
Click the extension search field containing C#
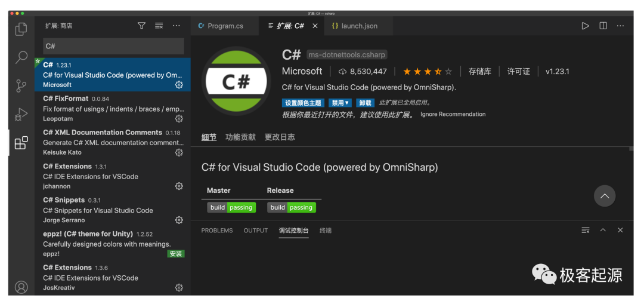113,46
